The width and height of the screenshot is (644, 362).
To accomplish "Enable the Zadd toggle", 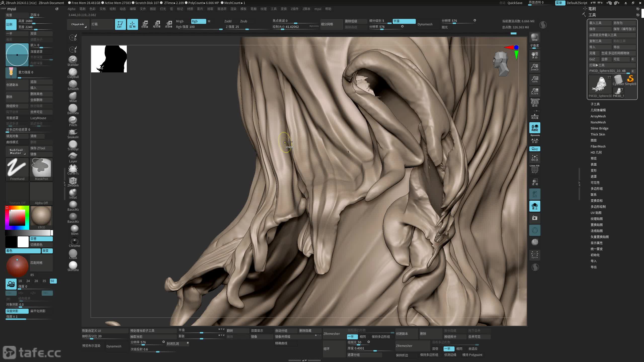I will (x=228, y=21).
